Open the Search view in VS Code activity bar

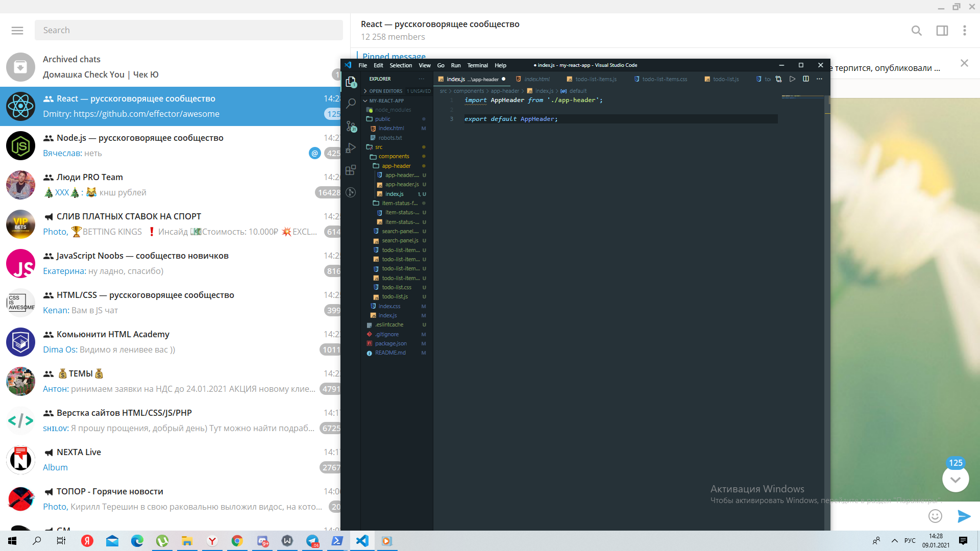351,104
